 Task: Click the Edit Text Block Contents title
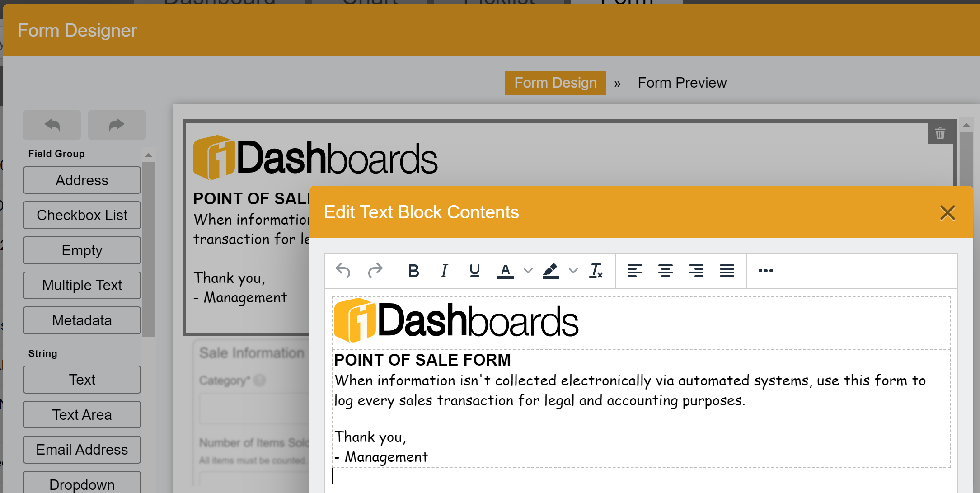point(422,212)
